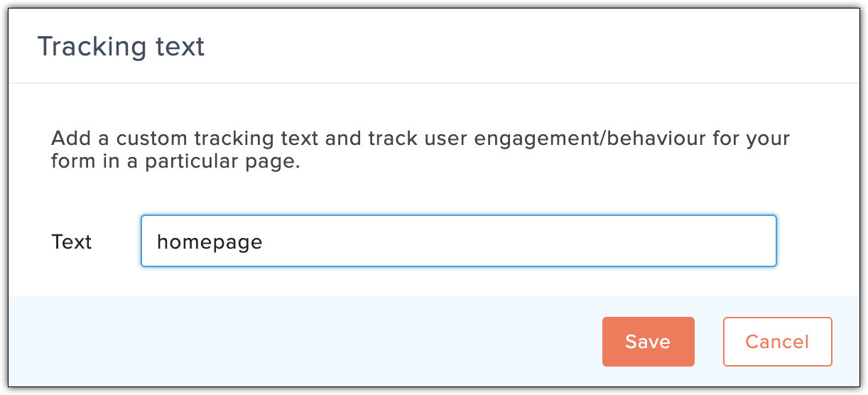The image size is (868, 395).
Task: Click the 'Text' field label
Action: [72, 242]
